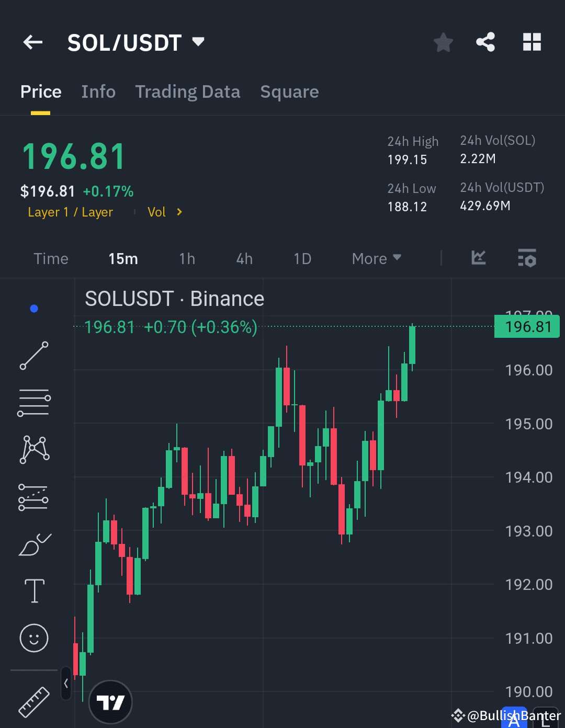Screen dimensions: 565x728
Task: Select the Trend Line drawing tool
Action: (34, 356)
